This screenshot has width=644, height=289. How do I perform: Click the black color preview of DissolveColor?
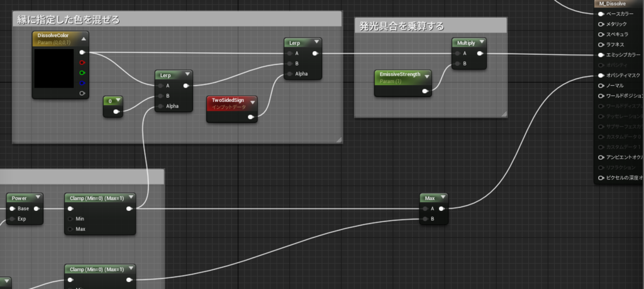click(x=54, y=68)
